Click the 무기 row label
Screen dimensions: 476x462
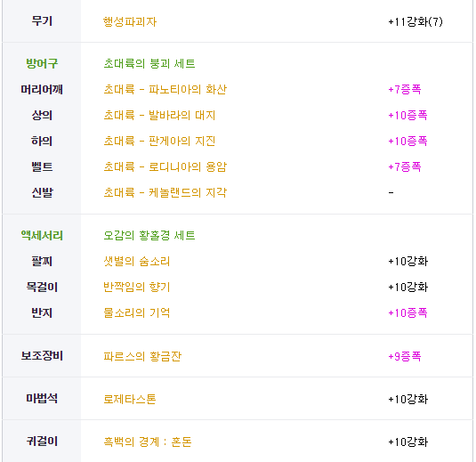click(x=42, y=21)
